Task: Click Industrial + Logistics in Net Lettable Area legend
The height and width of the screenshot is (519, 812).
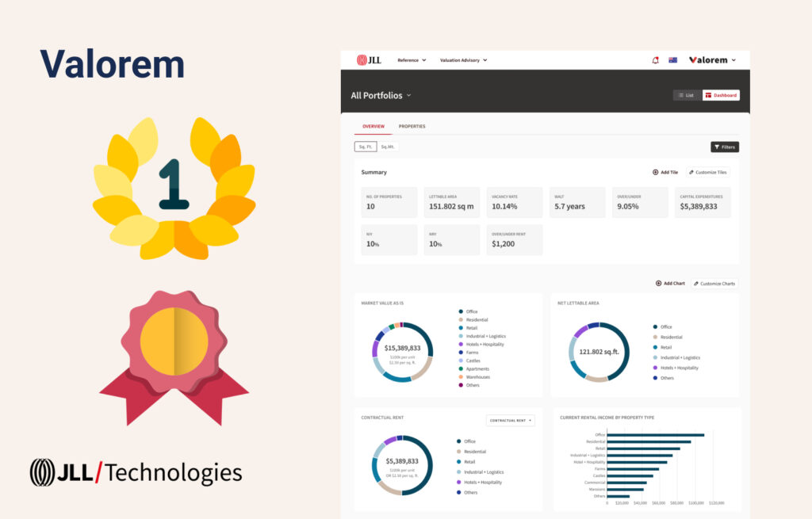Action: [680, 357]
